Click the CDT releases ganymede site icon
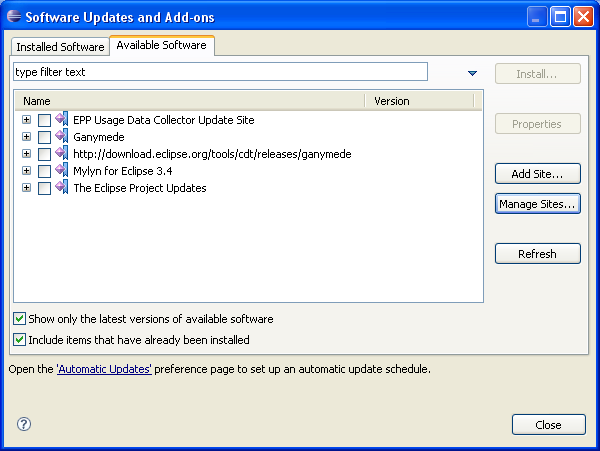Screen dimensions: 600x451 pos(62,154)
